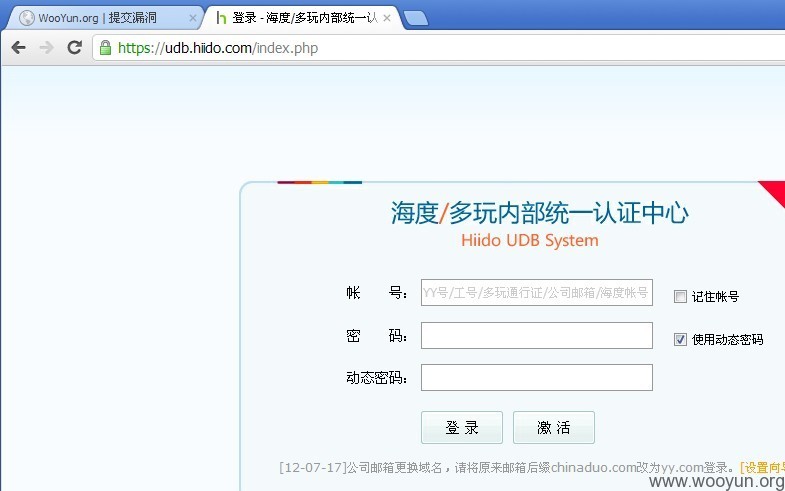The height and width of the screenshot is (491, 785).
Task: Enable the 记住帐号 checkbox
Action: coord(680,296)
